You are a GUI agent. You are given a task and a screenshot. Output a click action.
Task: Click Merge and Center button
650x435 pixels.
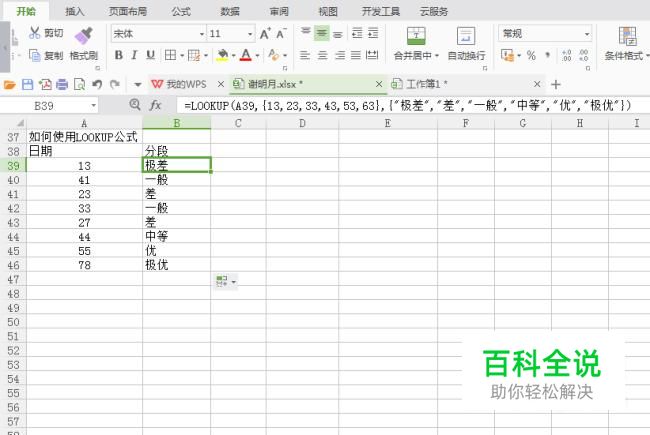coord(416,44)
